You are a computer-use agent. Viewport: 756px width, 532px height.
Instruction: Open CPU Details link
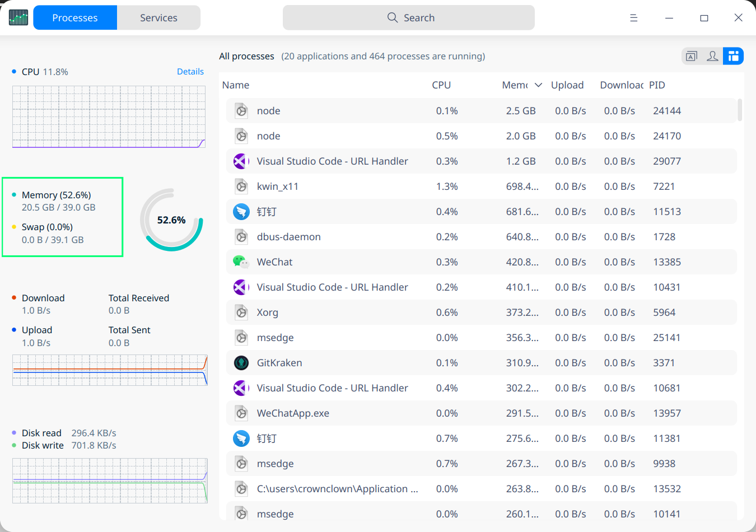pyautogui.click(x=190, y=72)
